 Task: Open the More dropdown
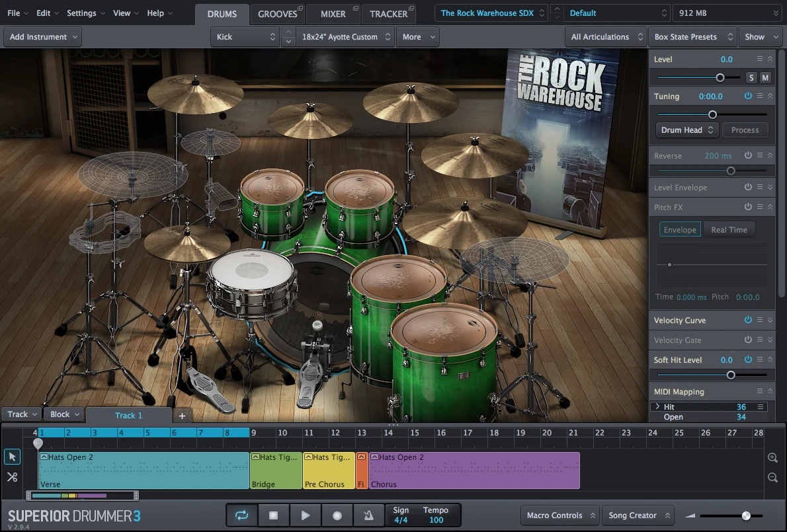[417, 36]
